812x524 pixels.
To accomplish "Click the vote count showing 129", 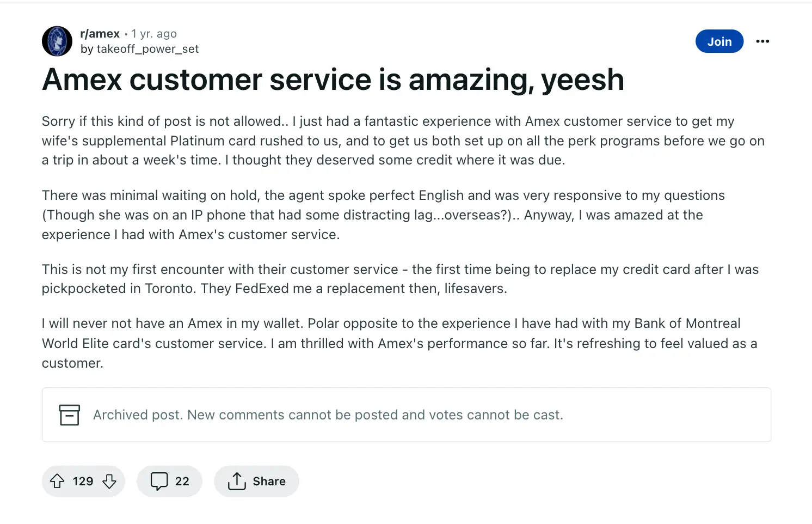I will click(83, 481).
